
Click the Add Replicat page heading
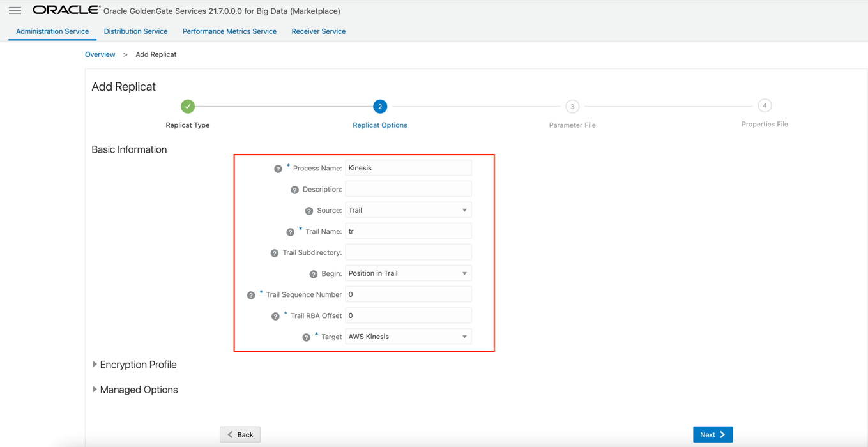(123, 87)
